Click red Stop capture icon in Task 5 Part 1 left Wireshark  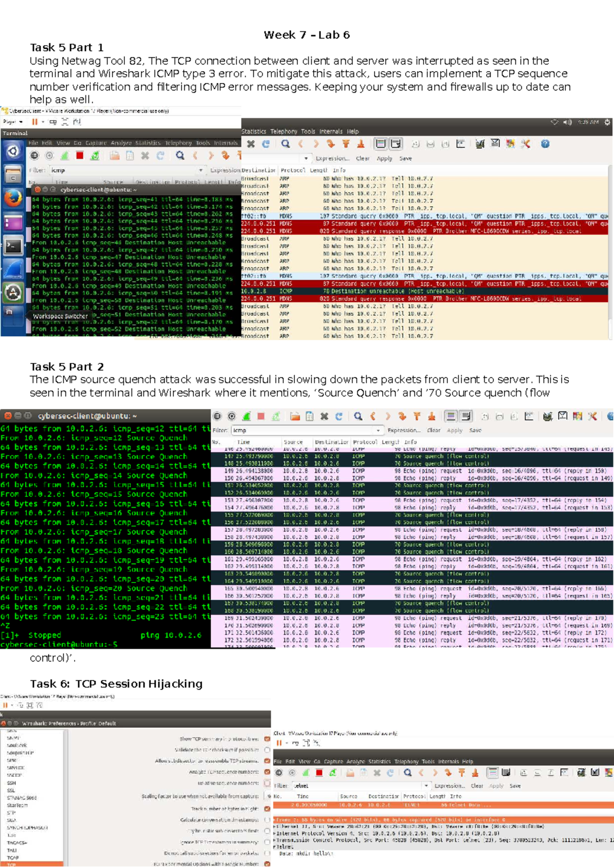tap(79, 156)
